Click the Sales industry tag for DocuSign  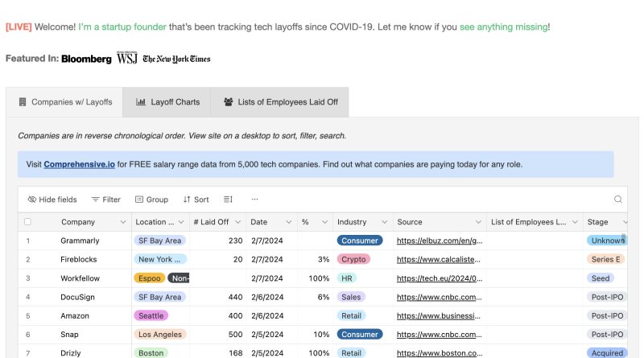click(351, 297)
